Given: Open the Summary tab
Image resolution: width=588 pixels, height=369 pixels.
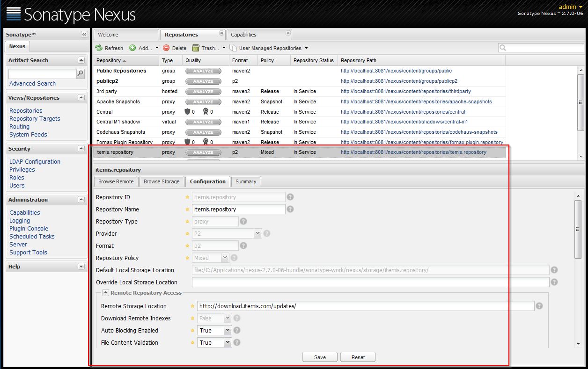Looking at the screenshot, I should coord(246,181).
